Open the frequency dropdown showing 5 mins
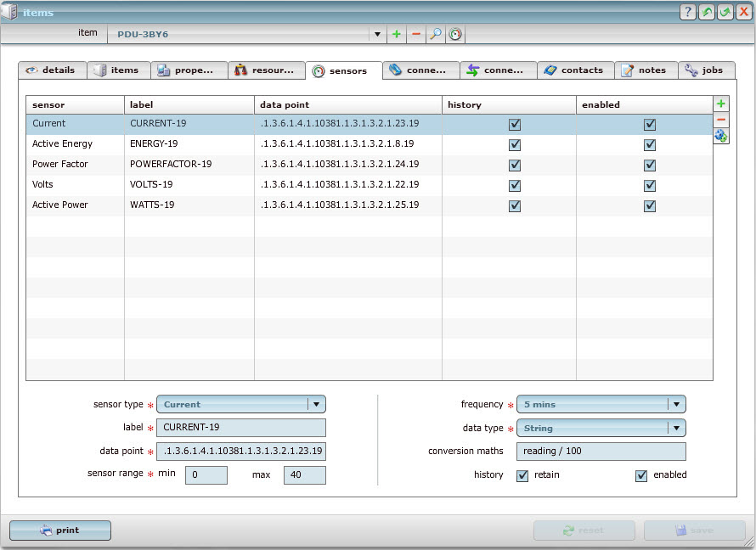Image resolution: width=756 pixels, height=550 pixels. [676, 404]
